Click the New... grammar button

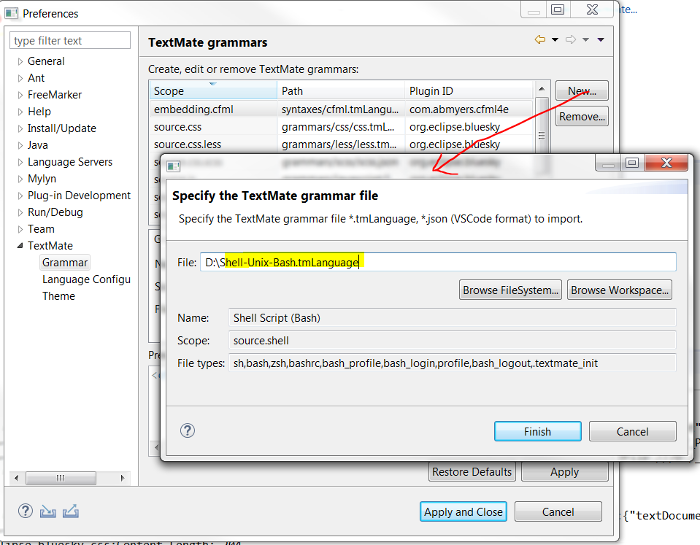coord(582,91)
